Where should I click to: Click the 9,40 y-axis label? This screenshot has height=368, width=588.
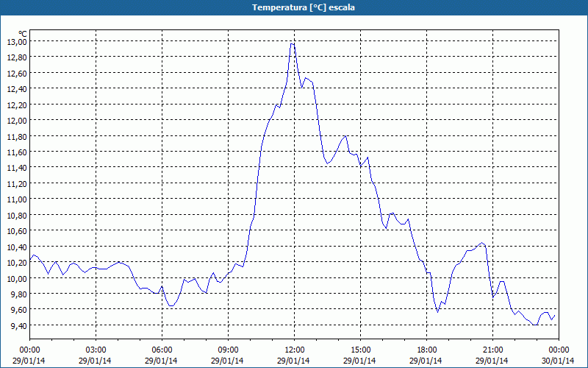(18, 325)
